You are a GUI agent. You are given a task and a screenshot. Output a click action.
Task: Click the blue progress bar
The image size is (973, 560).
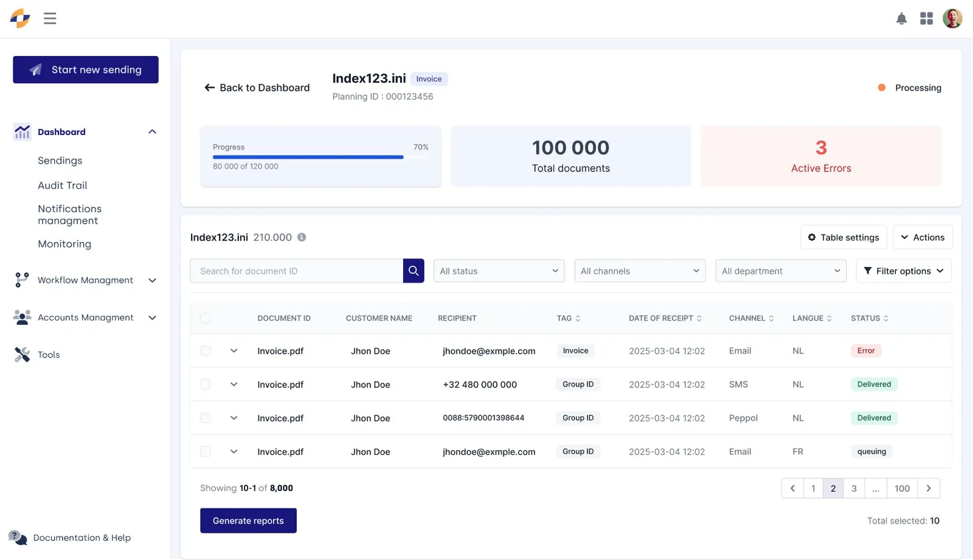(x=308, y=157)
